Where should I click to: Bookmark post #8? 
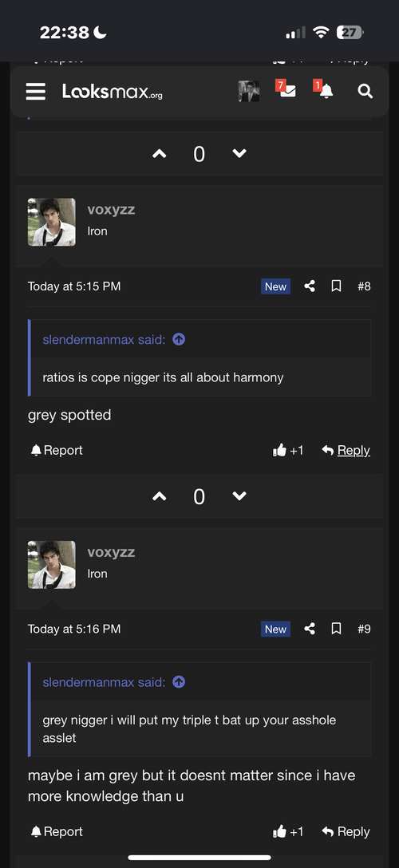point(336,286)
